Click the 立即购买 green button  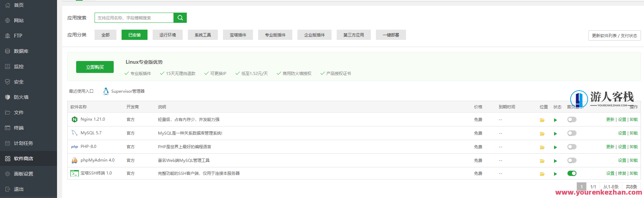pos(95,67)
